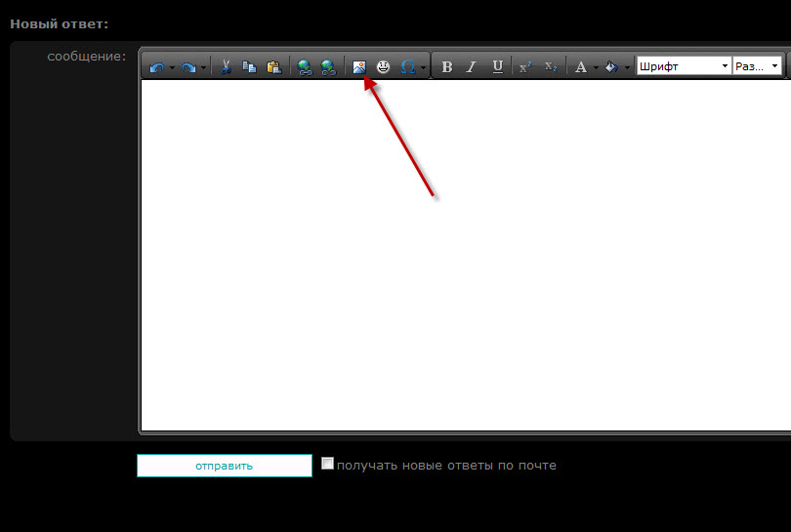Screen dimensions: 791x532
Task: Toggle italic formatting
Action: click(x=472, y=67)
